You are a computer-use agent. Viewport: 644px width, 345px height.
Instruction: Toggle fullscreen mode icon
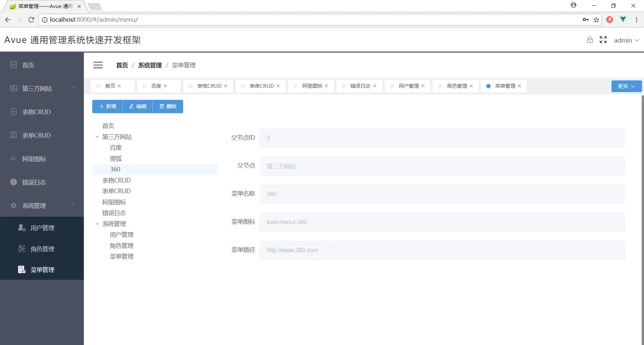click(x=603, y=40)
